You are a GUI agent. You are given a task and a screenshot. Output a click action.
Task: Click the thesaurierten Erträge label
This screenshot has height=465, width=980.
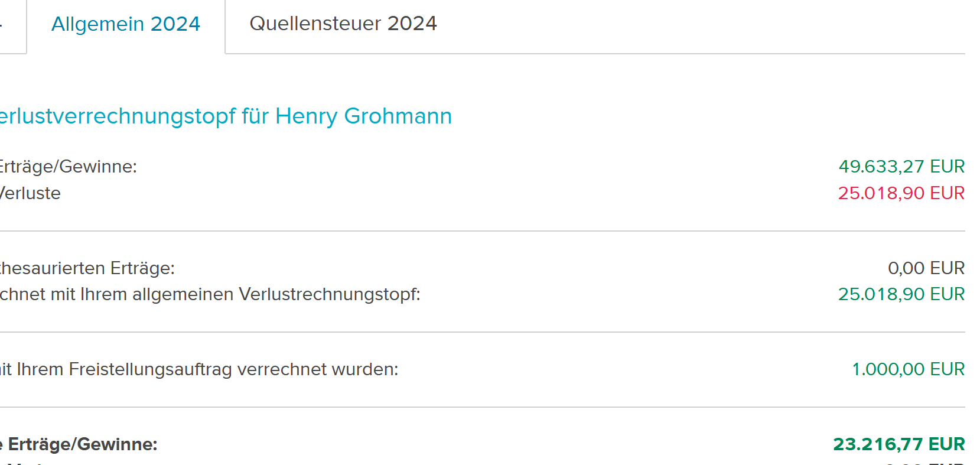(87, 268)
